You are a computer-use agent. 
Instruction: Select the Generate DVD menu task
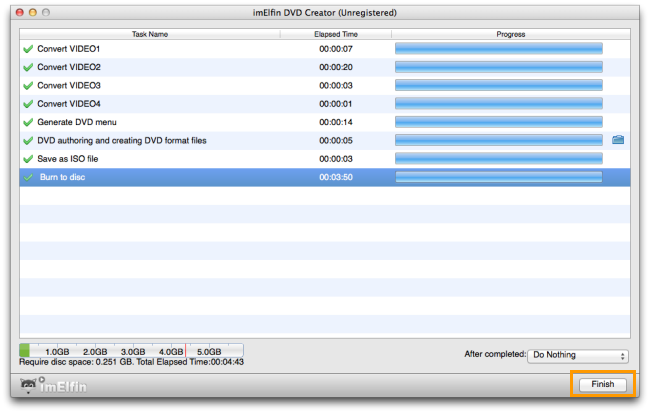point(325,122)
